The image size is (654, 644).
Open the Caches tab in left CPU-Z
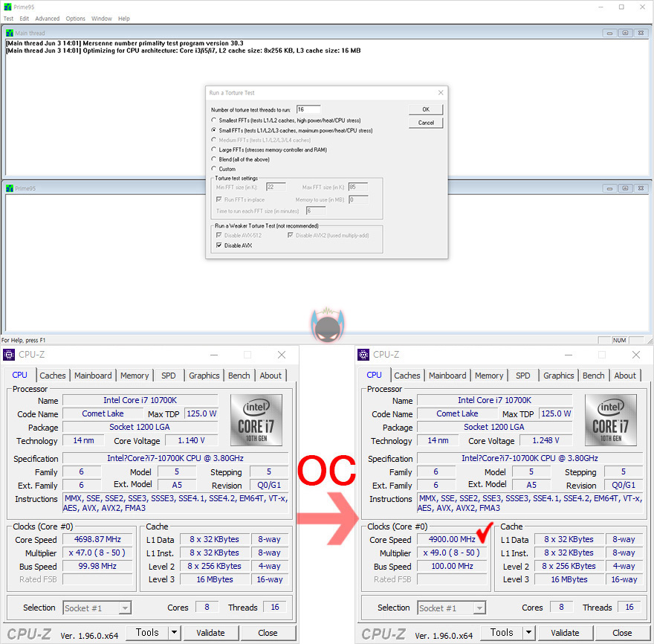53,376
